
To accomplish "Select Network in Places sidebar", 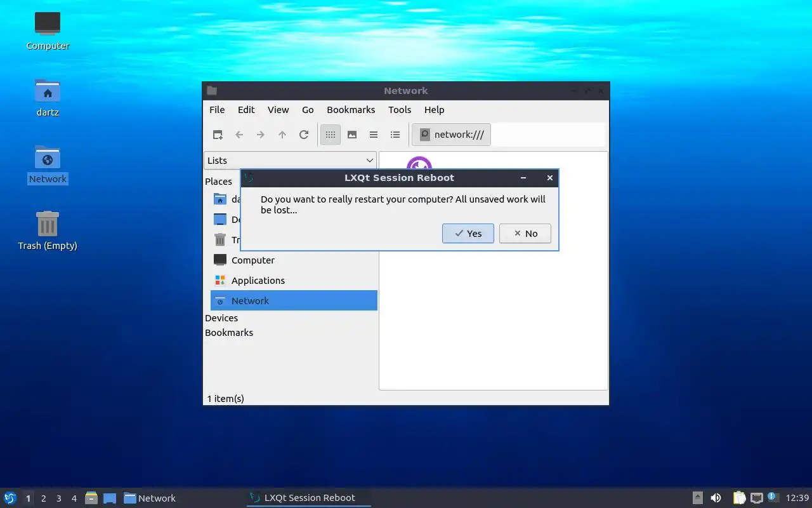I will pyautogui.click(x=294, y=301).
